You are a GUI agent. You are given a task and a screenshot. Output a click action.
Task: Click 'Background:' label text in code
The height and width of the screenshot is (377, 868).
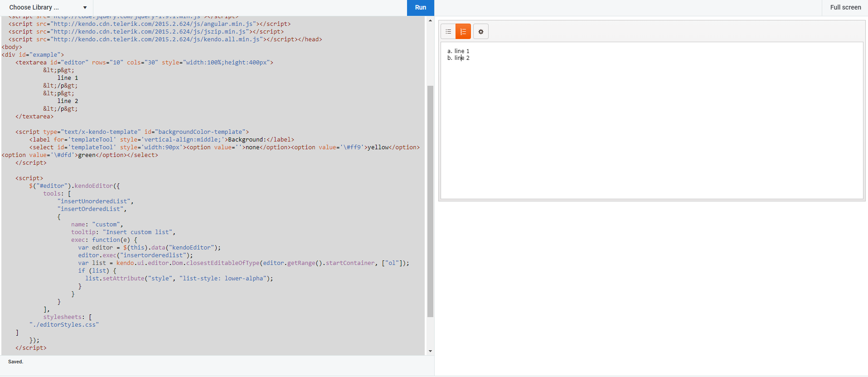click(x=247, y=140)
